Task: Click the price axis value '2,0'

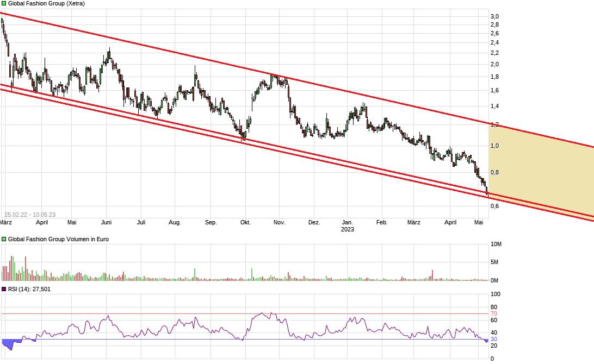Action: click(495, 64)
